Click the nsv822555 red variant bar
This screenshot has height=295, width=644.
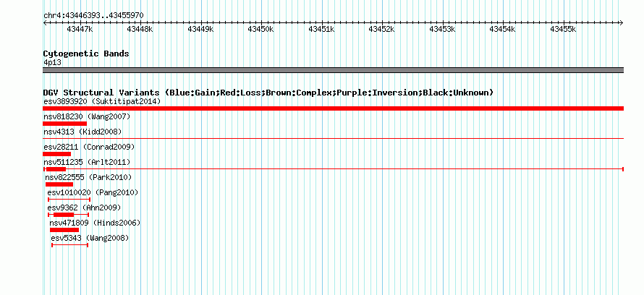59,184
